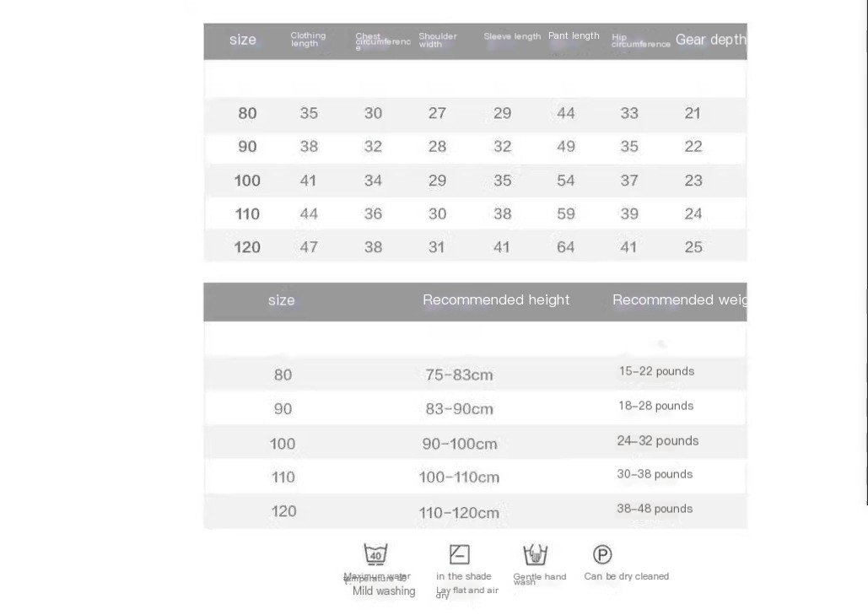868x615 pixels.
Task: Click the 40-degree wash tub icon
Action: [375, 554]
